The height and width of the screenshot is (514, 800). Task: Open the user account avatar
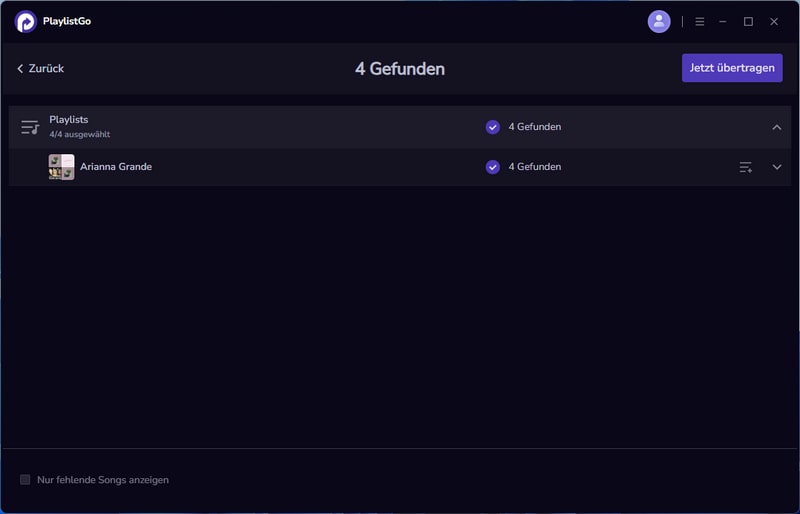pyautogui.click(x=659, y=21)
